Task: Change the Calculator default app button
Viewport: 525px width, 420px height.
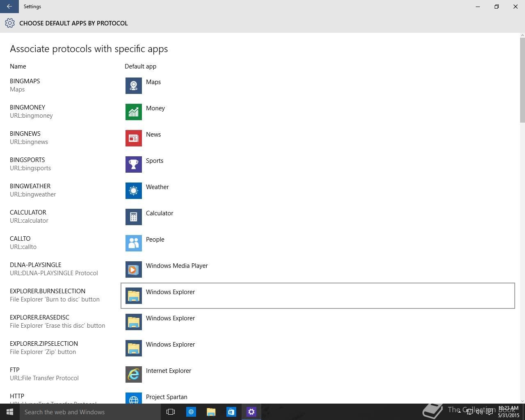Action: pyautogui.click(x=318, y=217)
